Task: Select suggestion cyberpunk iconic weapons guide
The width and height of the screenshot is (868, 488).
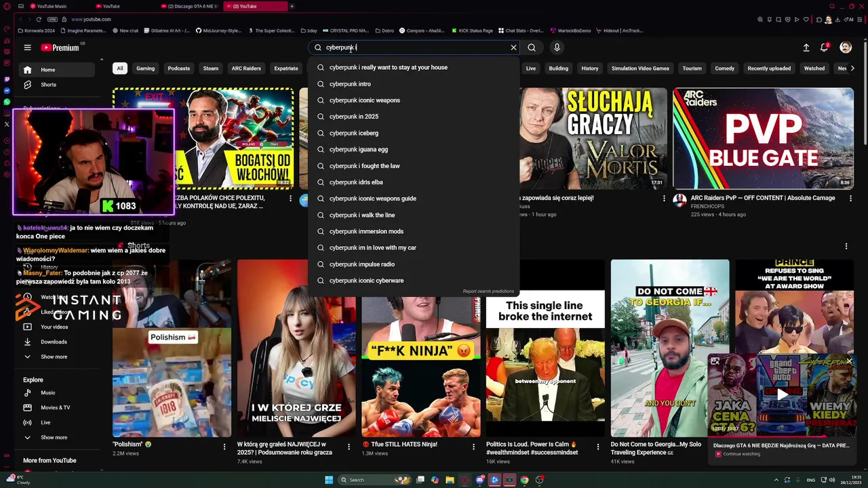Action: pyautogui.click(x=414, y=199)
